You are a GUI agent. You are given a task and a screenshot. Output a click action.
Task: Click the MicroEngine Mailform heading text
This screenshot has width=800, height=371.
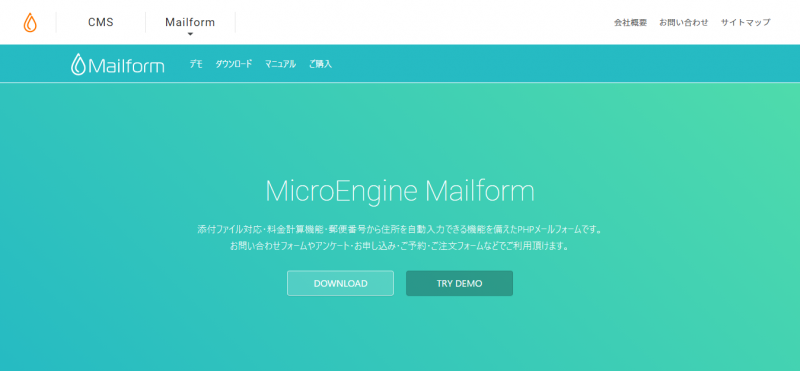[x=400, y=191]
